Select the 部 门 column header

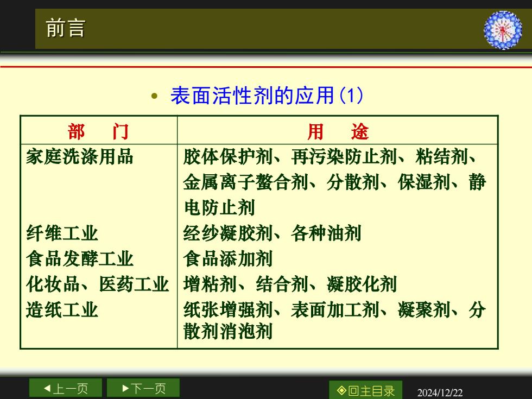[98, 131]
